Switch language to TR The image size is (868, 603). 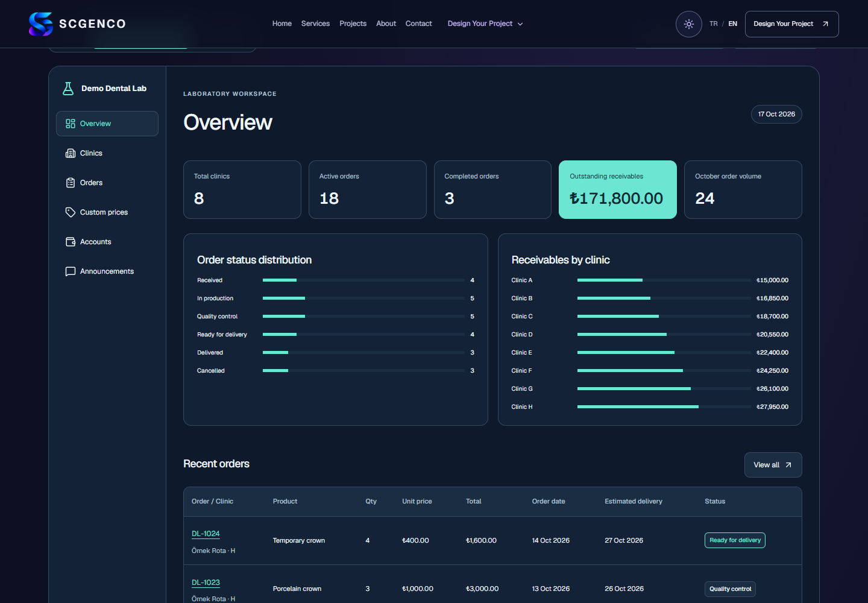click(714, 24)
